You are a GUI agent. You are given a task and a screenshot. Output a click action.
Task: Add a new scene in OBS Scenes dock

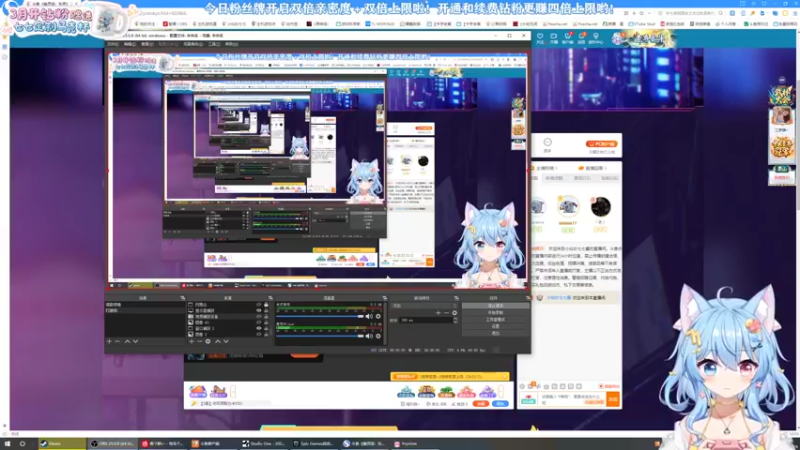point(109,341)
